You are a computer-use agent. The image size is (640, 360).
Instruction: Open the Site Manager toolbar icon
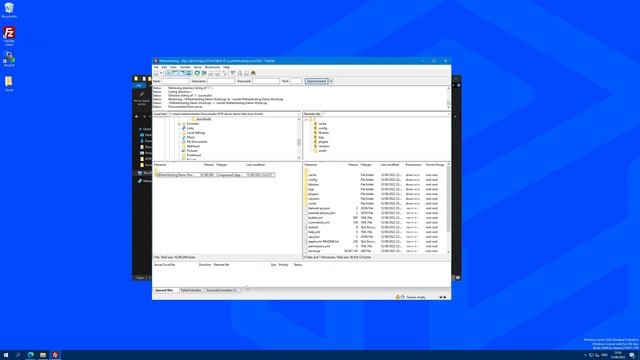click(156, 73)
